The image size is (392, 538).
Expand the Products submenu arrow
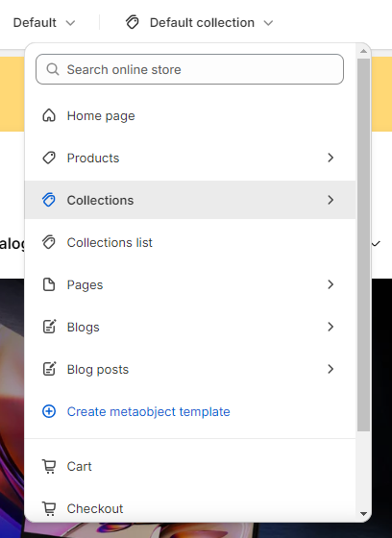[331, 158]
